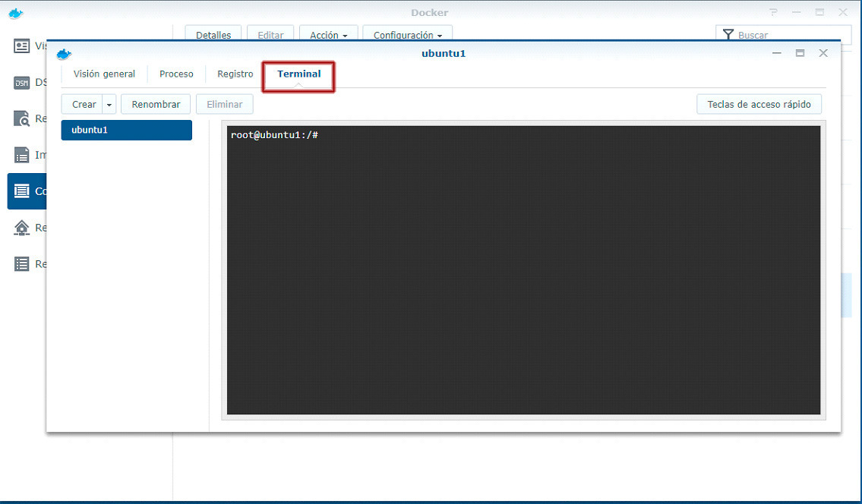This screenshot has width=862, height=504.
Task: Close the ubuntu1 window
Action: point(823,53)
